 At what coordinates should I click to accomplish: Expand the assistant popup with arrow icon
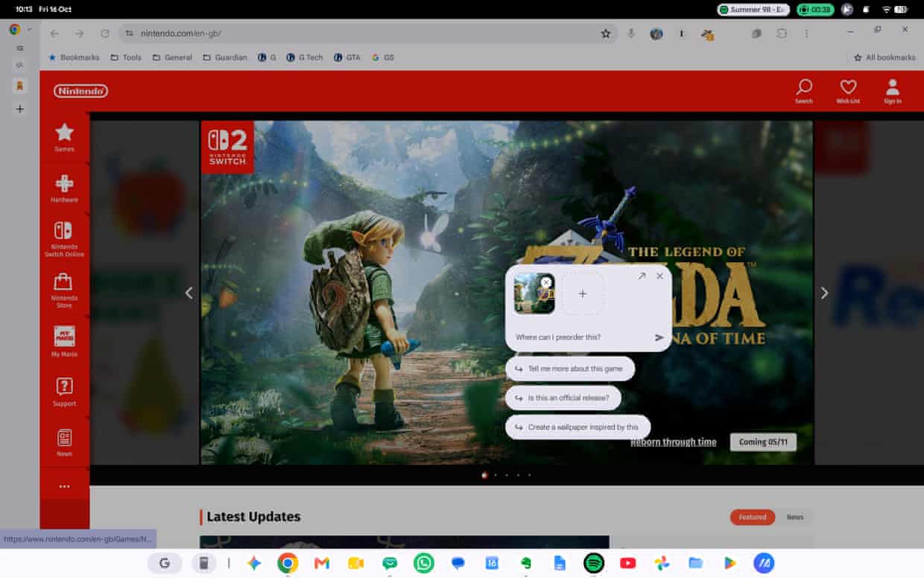[x=642, y=276]
